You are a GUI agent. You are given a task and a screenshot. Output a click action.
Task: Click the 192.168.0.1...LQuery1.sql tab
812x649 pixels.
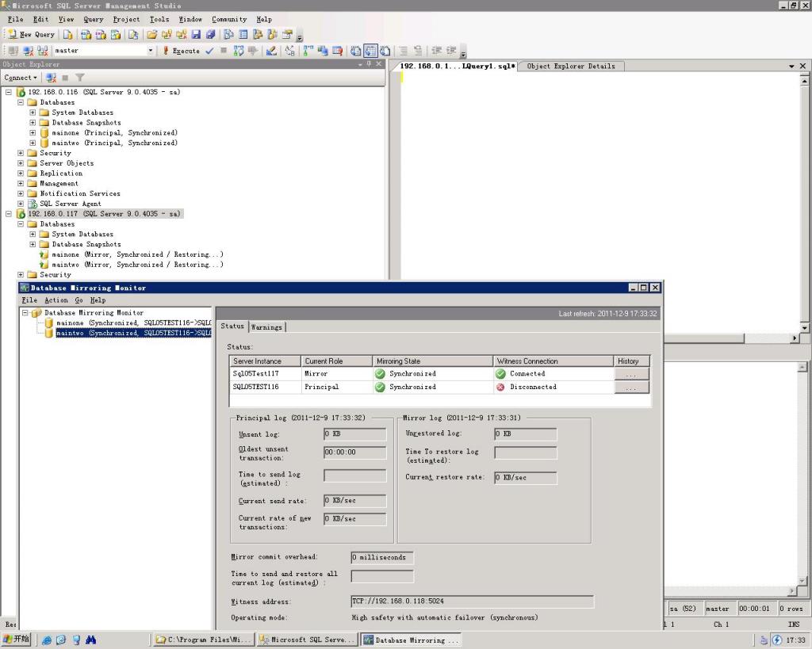458,67
